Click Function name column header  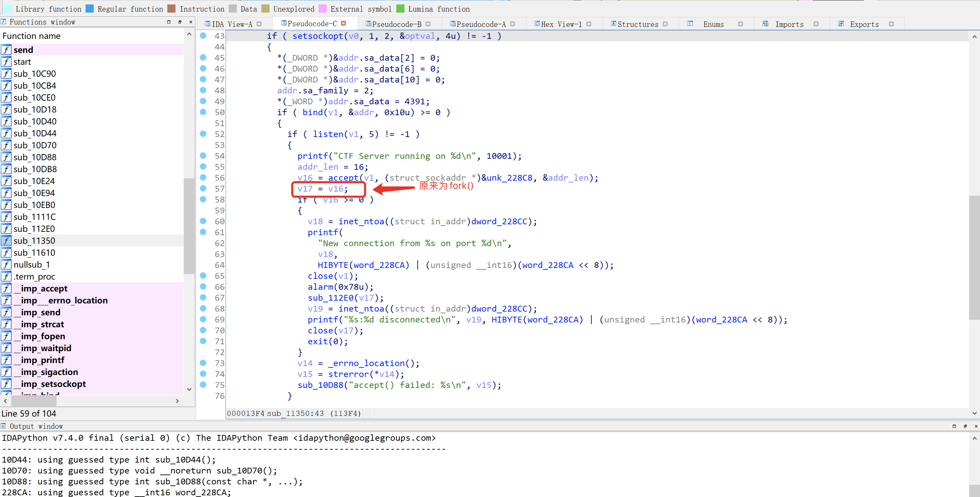tap(31, 36)
